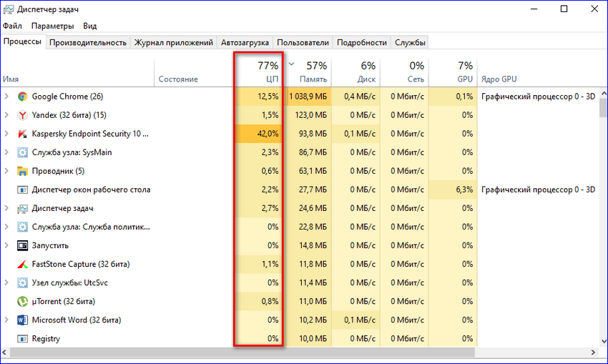Screen dimensions: 608x364
Task: Click the FastStone Capture icon
Action: tap(22, 264)
